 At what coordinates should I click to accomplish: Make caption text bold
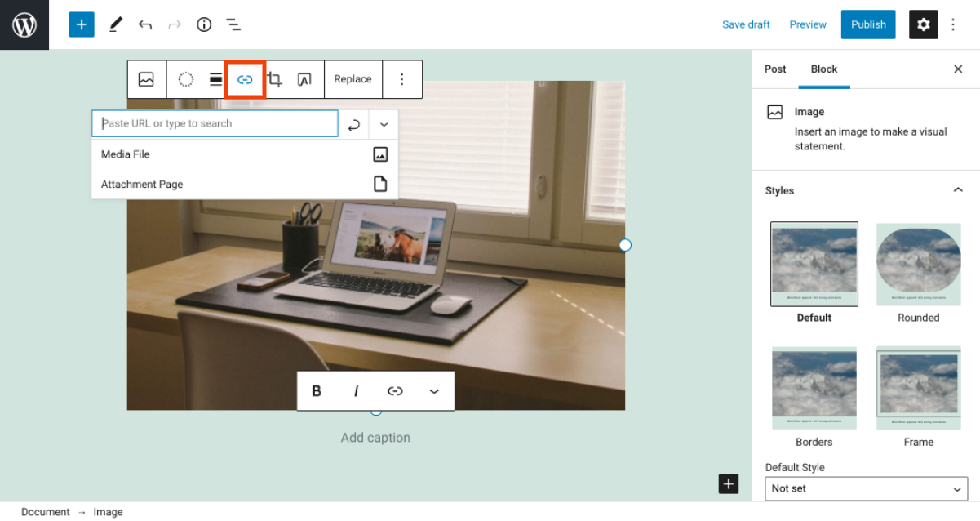pyautogui.click(x=317, y=391)
